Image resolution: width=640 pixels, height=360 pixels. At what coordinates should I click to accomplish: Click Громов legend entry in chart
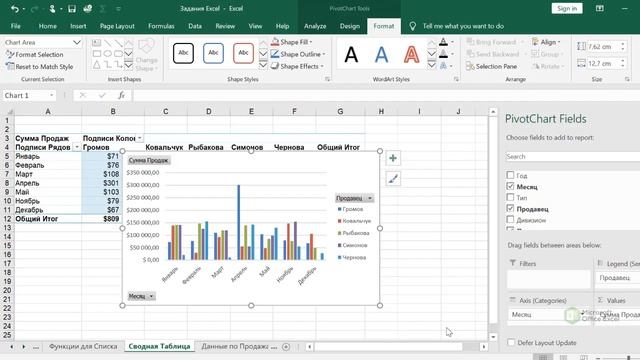pyautogui.click(x=351, y=209)
